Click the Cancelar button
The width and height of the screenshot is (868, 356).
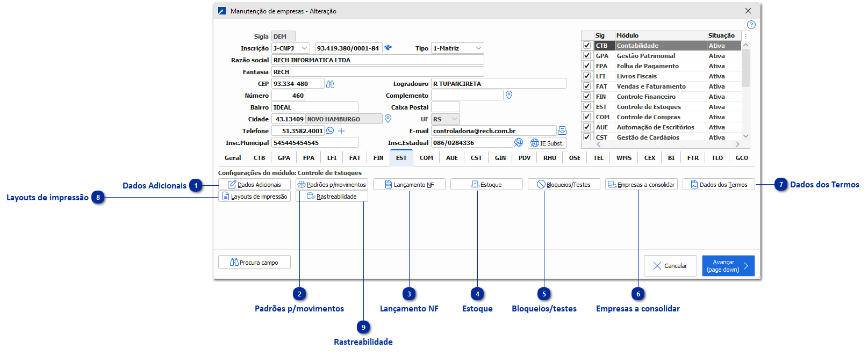[670, 266]
